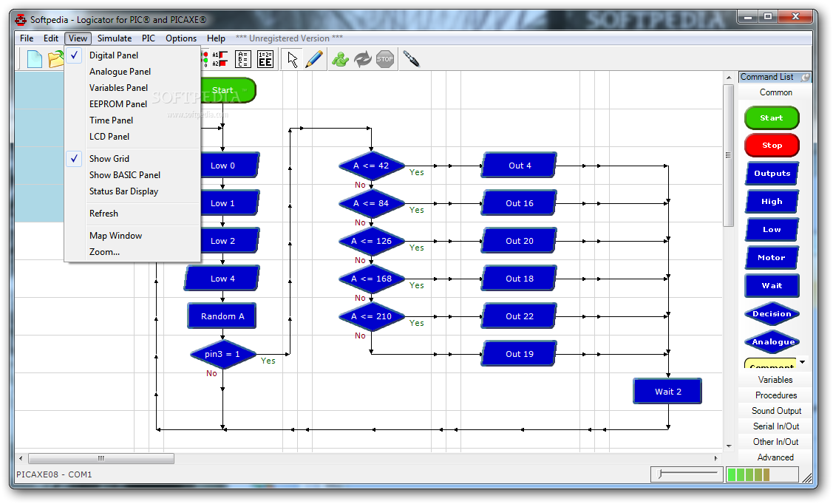Click the horizontal scrollbar thumb
The image size is (833, 504).
101,458
